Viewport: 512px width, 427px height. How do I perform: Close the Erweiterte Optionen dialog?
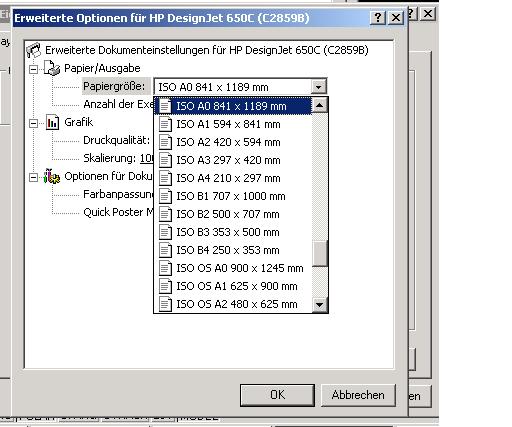click(x=396, y=17)
